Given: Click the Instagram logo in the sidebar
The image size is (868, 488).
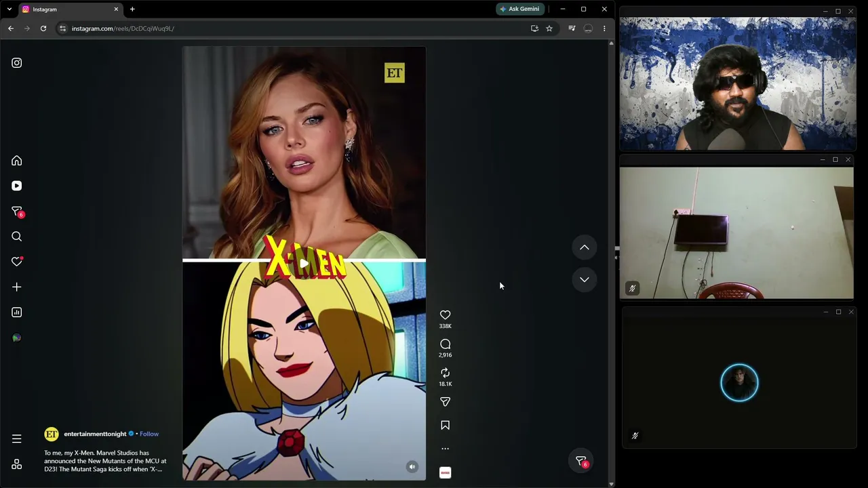Looking at the screenshot, I should [17, 63].
